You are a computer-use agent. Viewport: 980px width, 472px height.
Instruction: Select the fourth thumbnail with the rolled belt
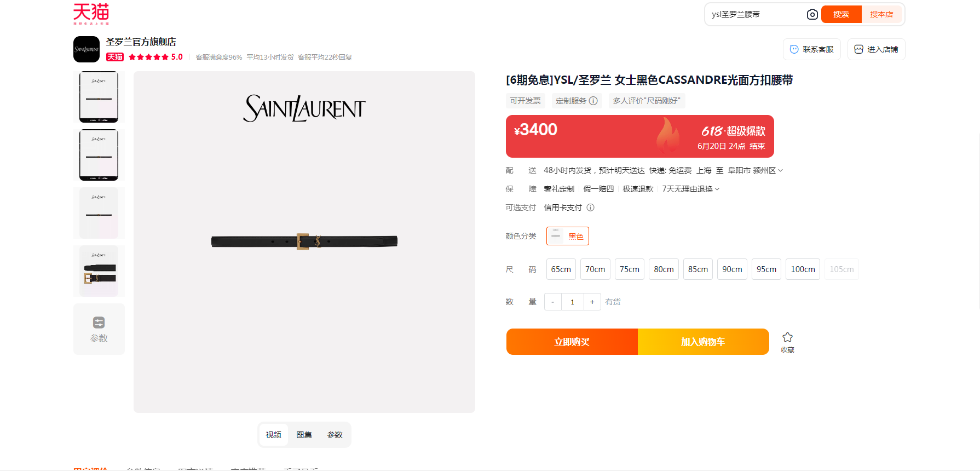[99, 271]
